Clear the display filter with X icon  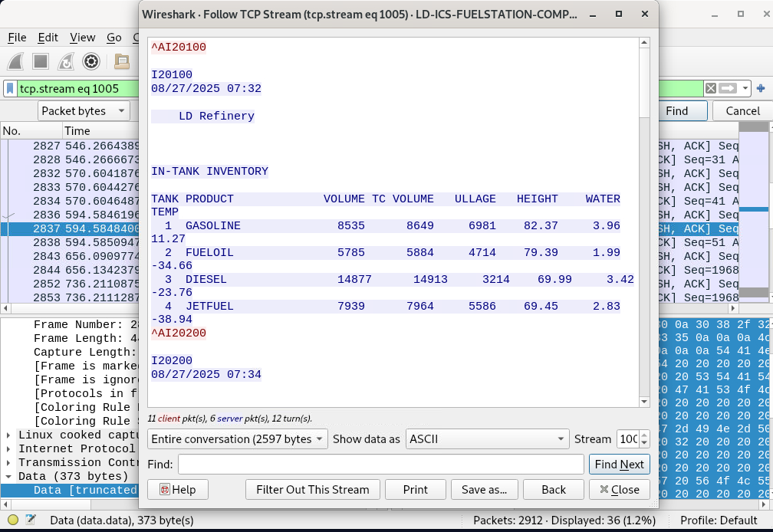coord(711,88)
